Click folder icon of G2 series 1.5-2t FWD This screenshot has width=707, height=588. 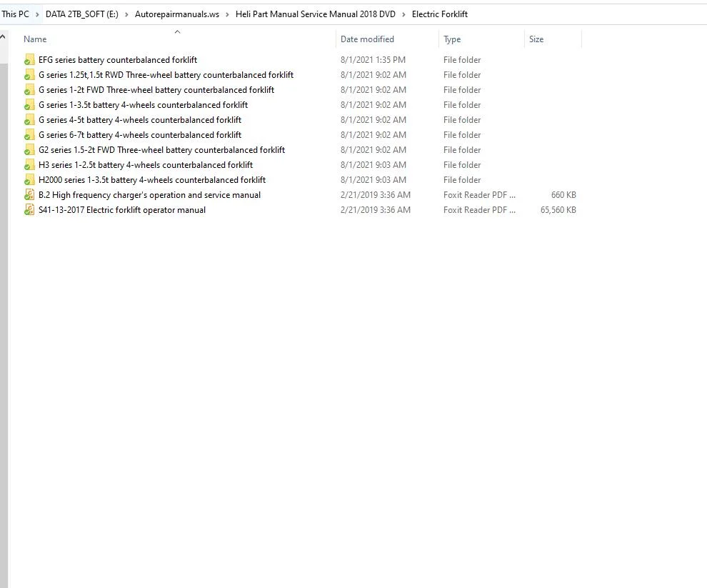(x=29, y=150)
